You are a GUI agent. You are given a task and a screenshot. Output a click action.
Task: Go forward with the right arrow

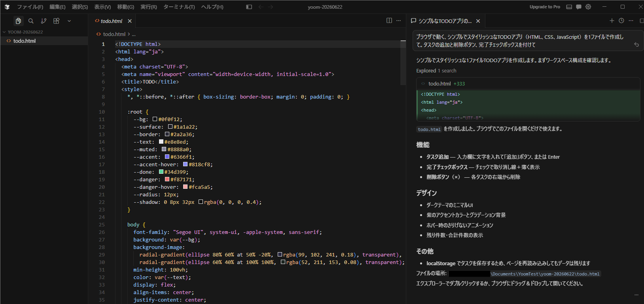click(271, 7)
